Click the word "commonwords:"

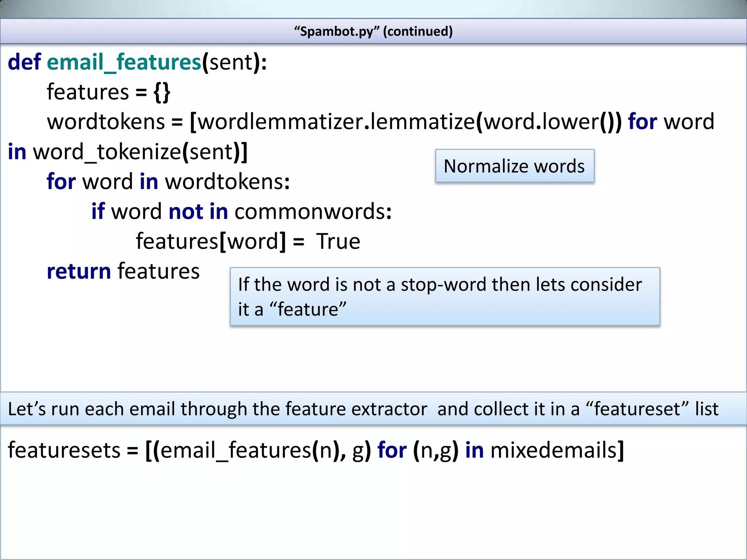coord(313,211)
